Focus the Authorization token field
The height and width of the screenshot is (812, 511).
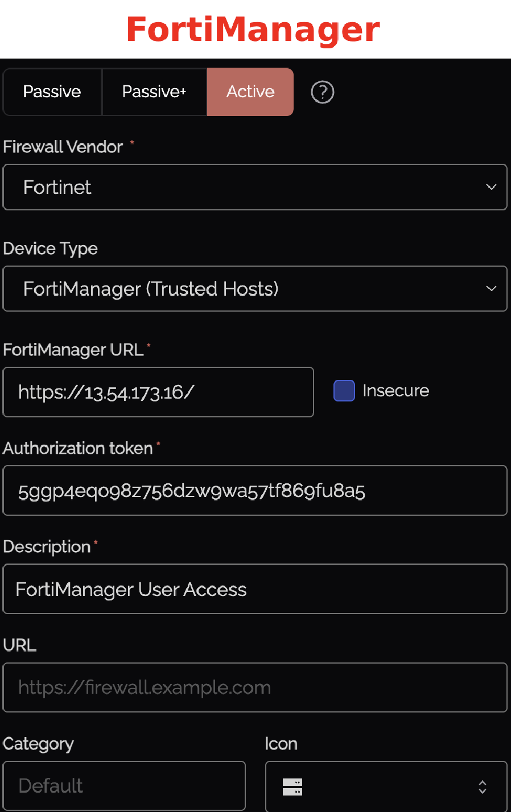point(254,491)
